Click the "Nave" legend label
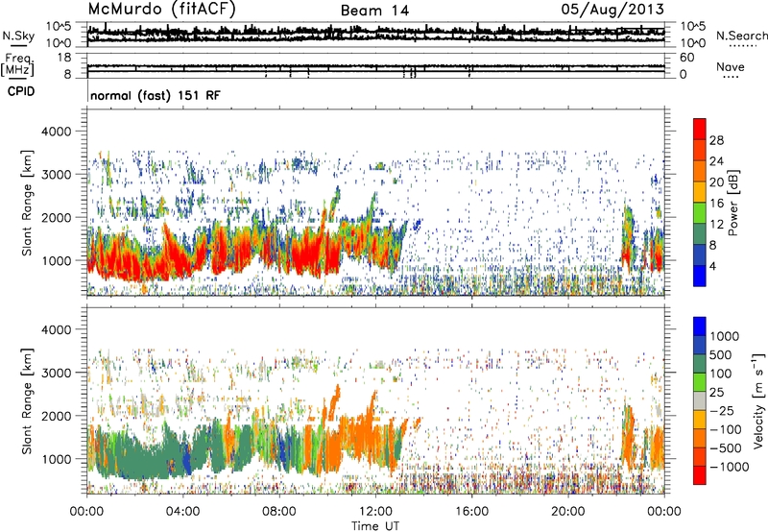Viewport: 768px width, 532px height. point(731,66)
